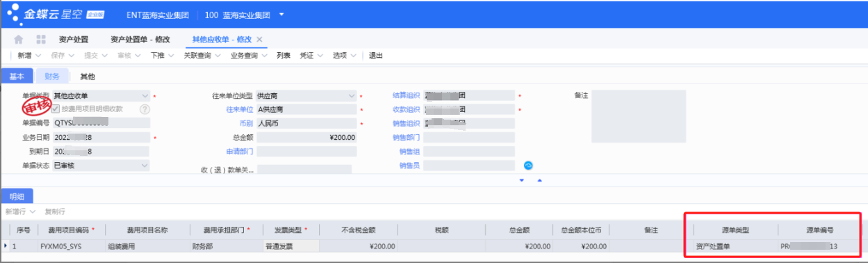Image resolution: width=868 pixels, height=263 pixels.
Task: Open the 往来单位类型 combo box
Action: [x=306, y=95]
